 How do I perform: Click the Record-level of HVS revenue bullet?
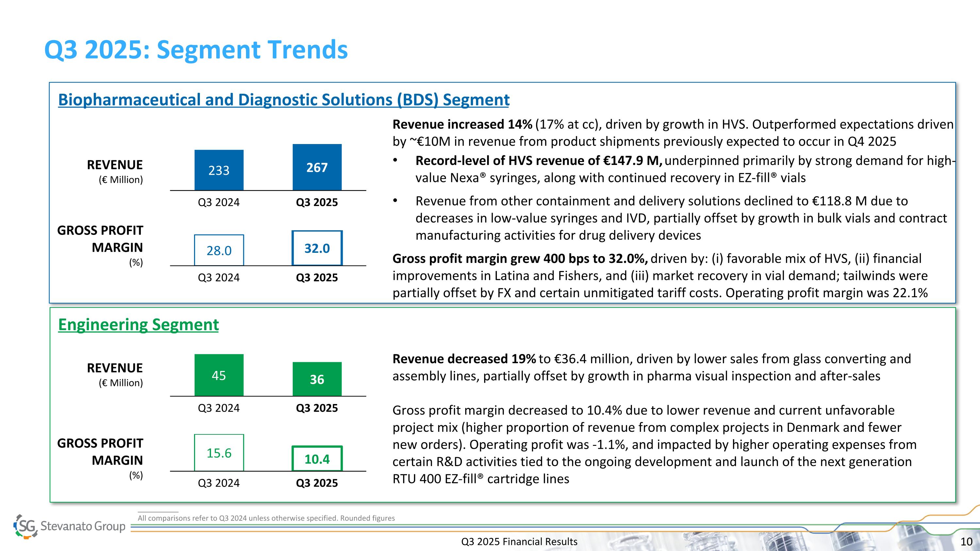[538, 161]
